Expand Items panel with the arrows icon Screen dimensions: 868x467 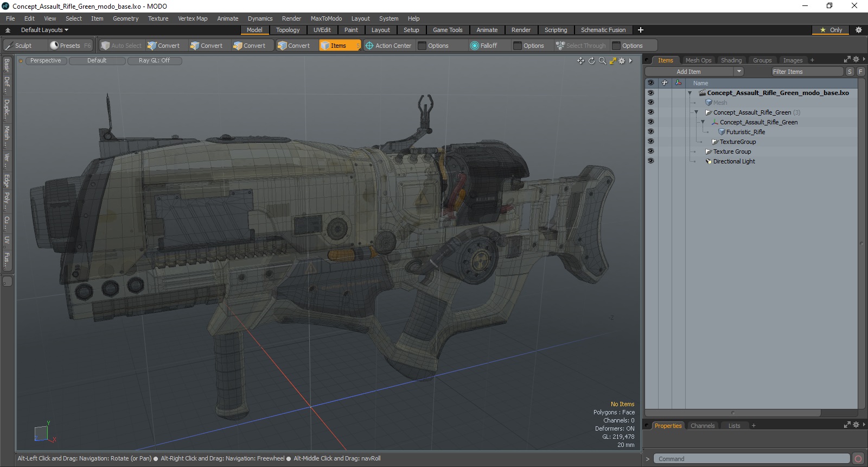point(847,59)
